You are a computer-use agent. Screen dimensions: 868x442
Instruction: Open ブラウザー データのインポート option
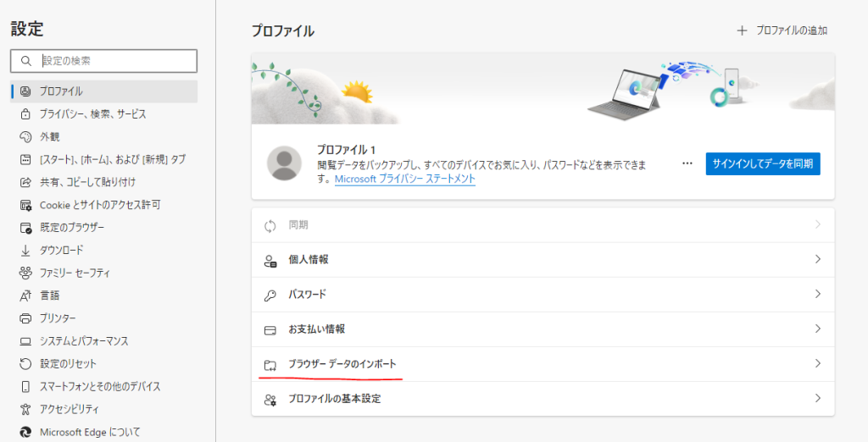pyautogui.click(x=543, y=364)
